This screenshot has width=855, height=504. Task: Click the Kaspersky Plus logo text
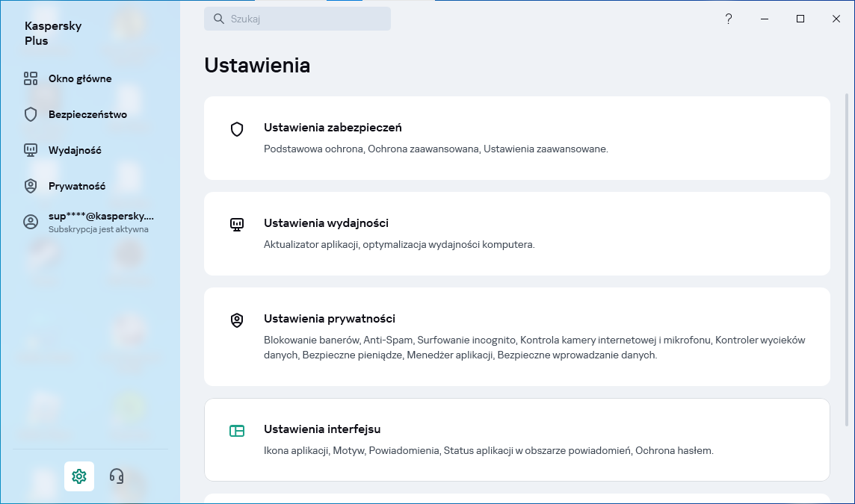(53, 34)
